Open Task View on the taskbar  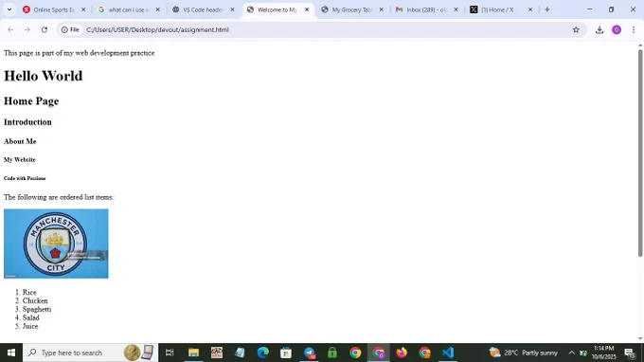pyautogui.click(x=170, y=353)
